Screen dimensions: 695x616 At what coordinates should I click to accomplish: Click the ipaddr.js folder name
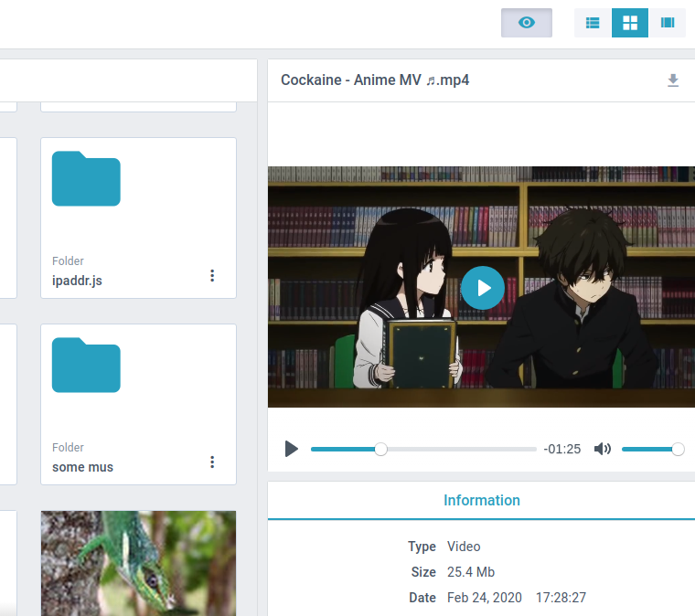tap(78, 281)
